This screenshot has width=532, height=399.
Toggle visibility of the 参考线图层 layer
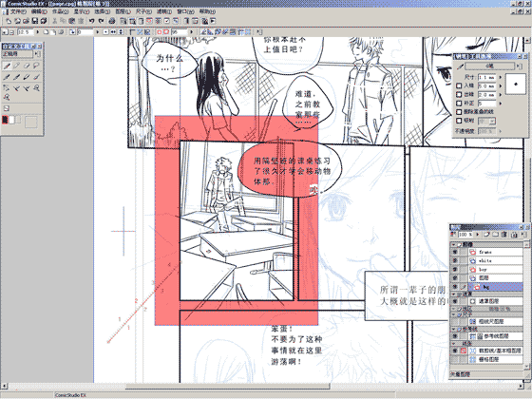point(454,336)
